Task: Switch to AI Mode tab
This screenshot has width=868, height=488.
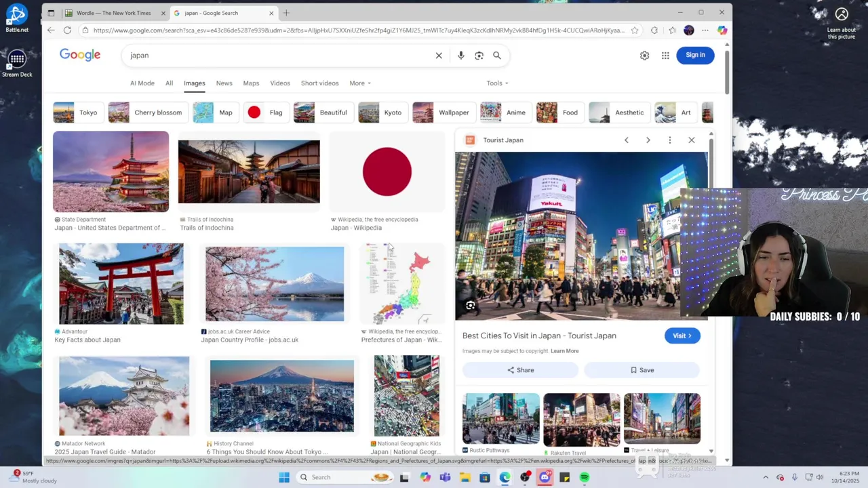Action: (142, 83)
